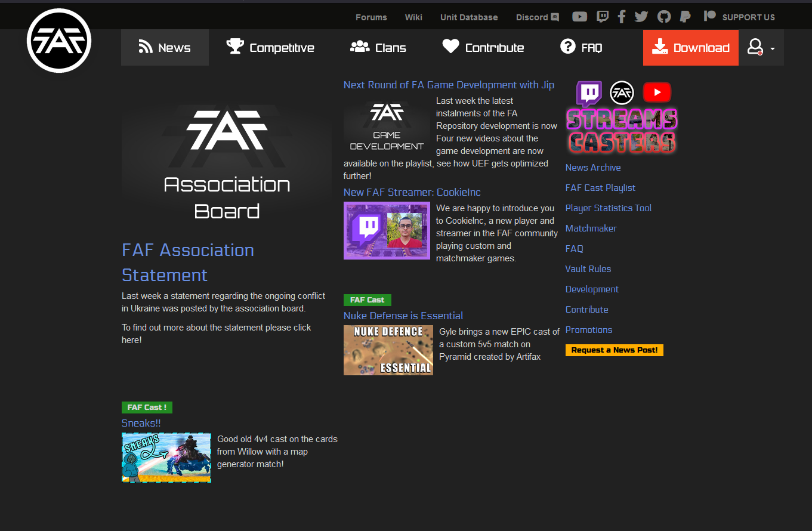The image size is (812, 531).
Task: Click the RSS feed icon beside News
Action: (x=146, y=47)
